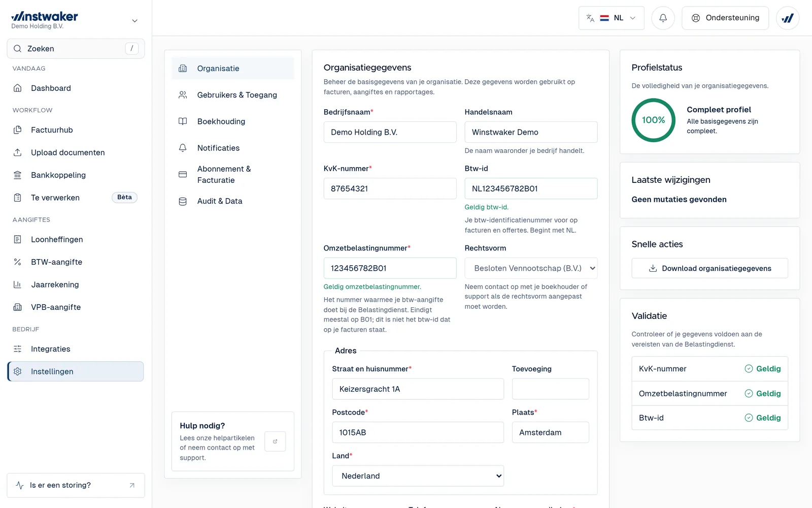Open Factuurhub from the sidebar
Screen dimensions: 812x508
tap(76, 130)
